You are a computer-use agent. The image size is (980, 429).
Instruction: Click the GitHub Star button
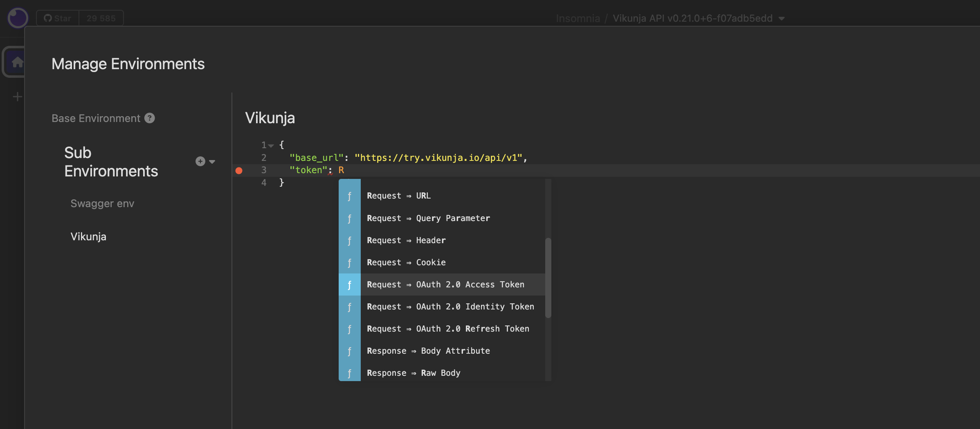click(58, 18)
